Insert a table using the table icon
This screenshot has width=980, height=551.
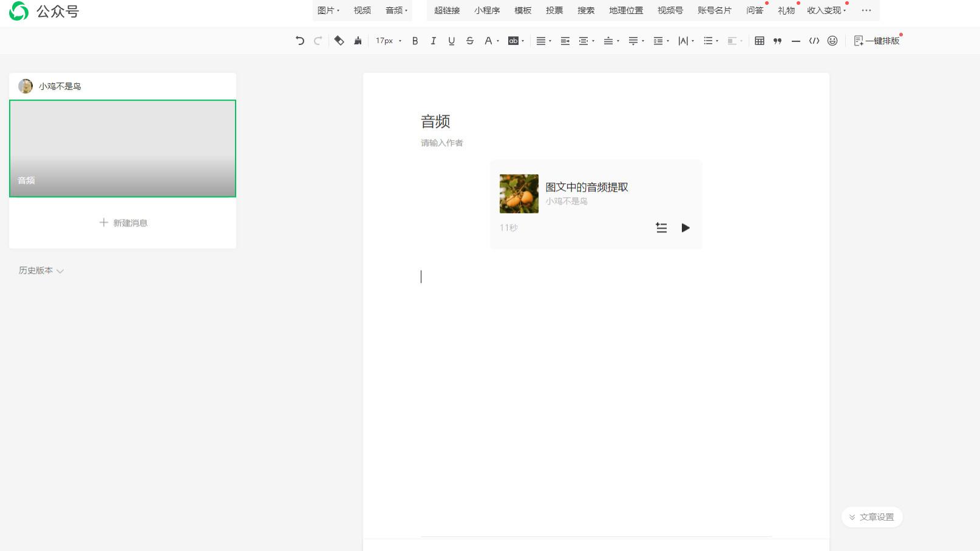(x=759, y=41)
